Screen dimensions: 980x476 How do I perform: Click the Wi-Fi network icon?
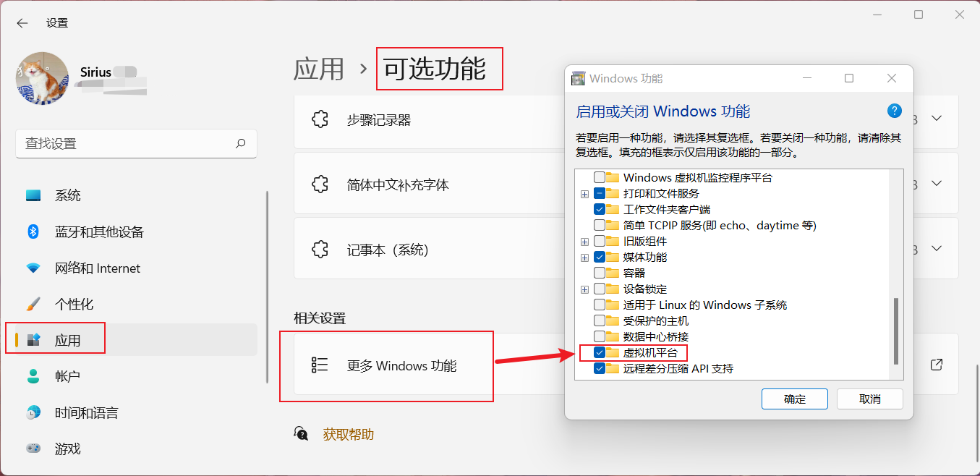tap(33, 268)
